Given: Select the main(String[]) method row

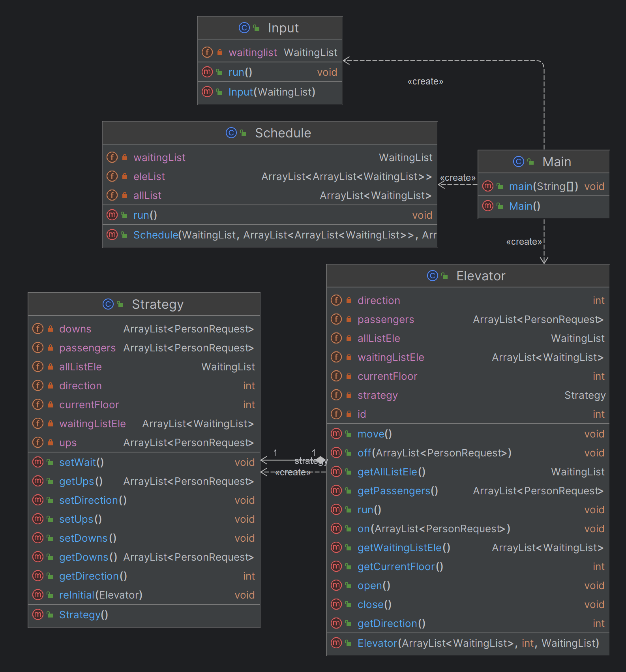Looking at the screenshot, I should coord(544,186).
